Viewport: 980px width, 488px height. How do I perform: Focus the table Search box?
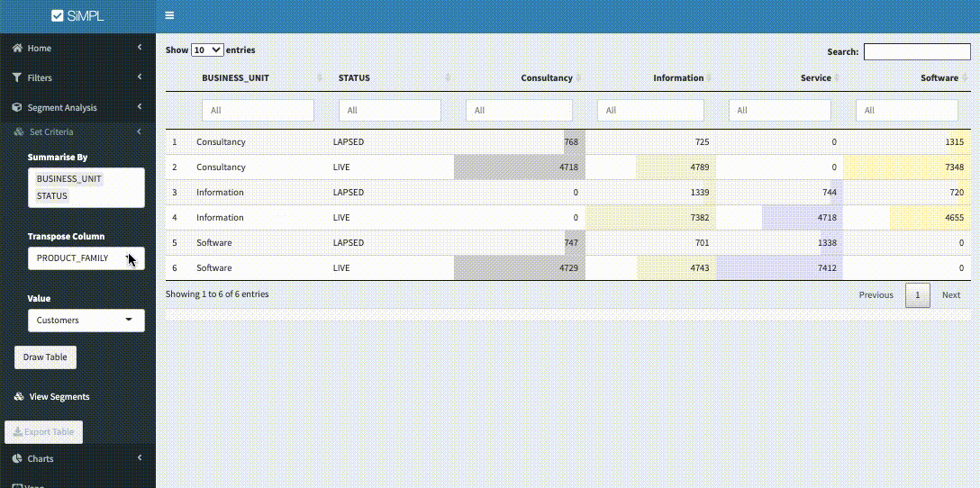[917, 52]
